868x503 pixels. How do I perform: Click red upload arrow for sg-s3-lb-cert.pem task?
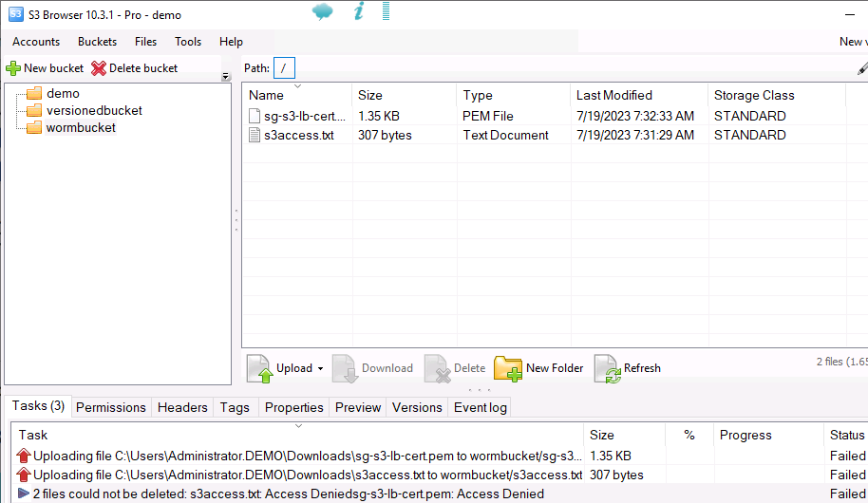point(23,456)
